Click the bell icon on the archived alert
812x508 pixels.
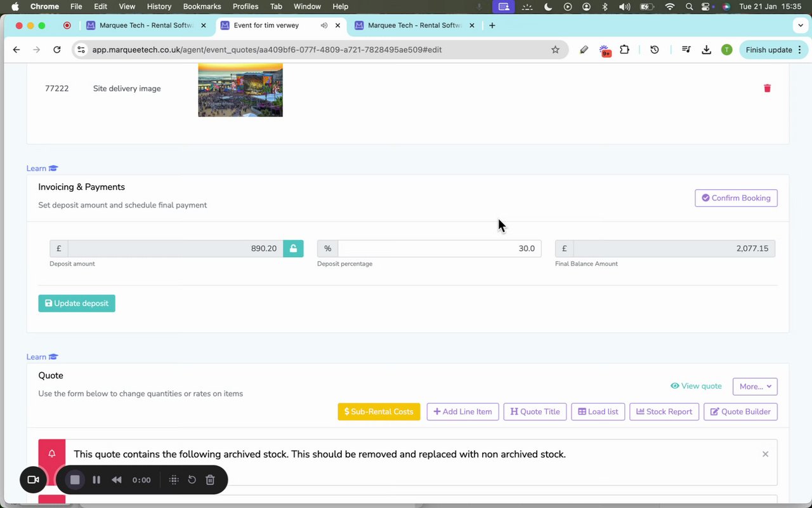[52, 453]
